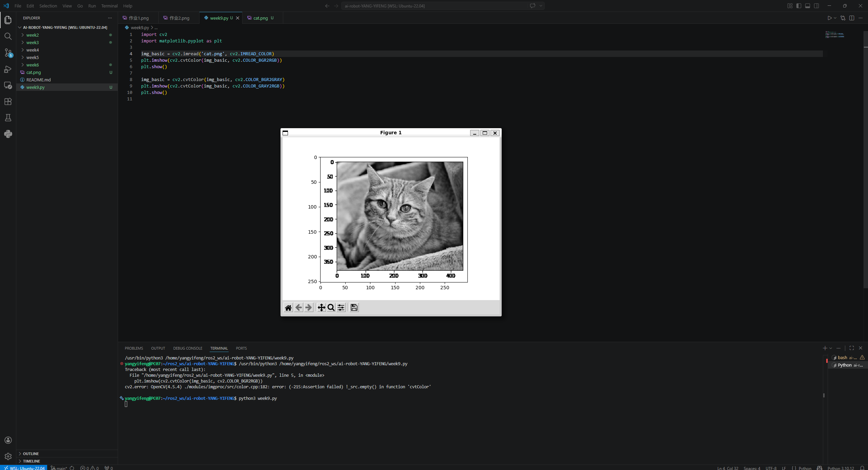Run Python file with play button
The width and height of the screenshot is (868, 470).
point(829,18)
